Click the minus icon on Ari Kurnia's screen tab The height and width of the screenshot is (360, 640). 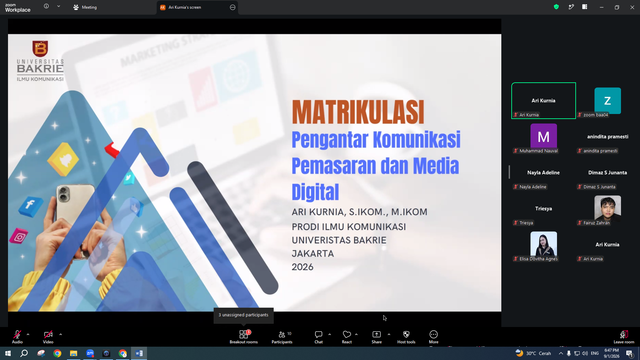(x=233, y=7)
